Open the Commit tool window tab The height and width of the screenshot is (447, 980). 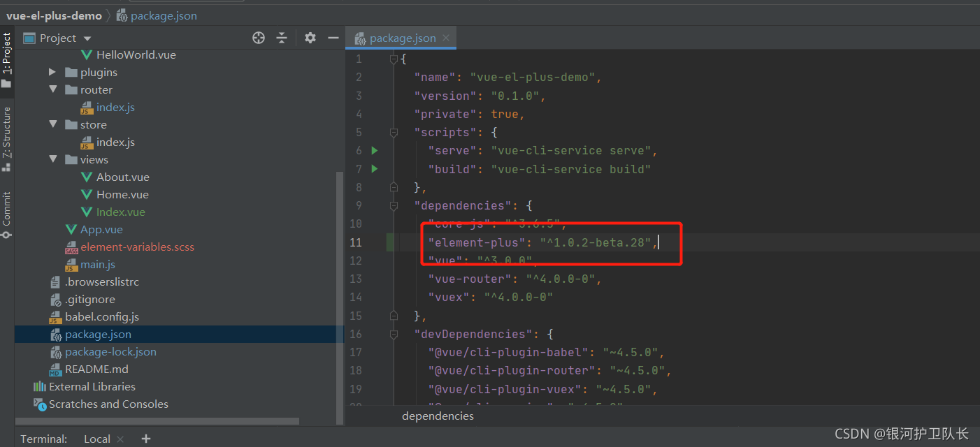tap(7, 214)
